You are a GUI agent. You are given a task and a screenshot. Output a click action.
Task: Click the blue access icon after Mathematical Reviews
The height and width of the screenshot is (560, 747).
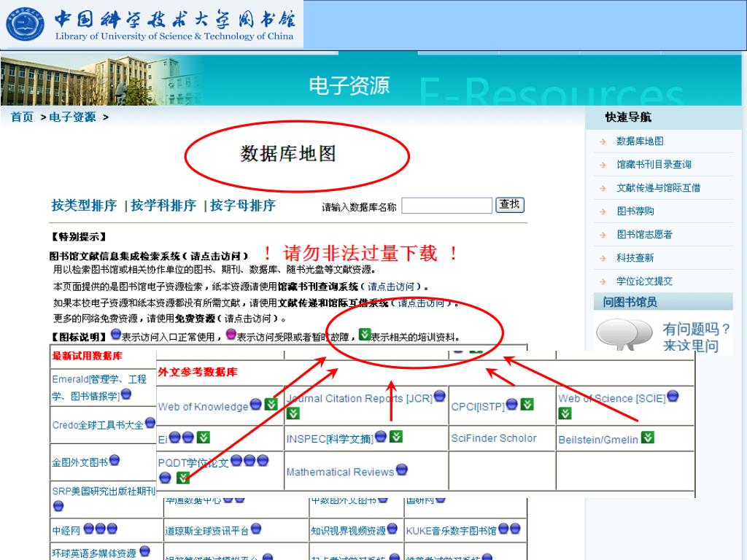tap(402, 470)
